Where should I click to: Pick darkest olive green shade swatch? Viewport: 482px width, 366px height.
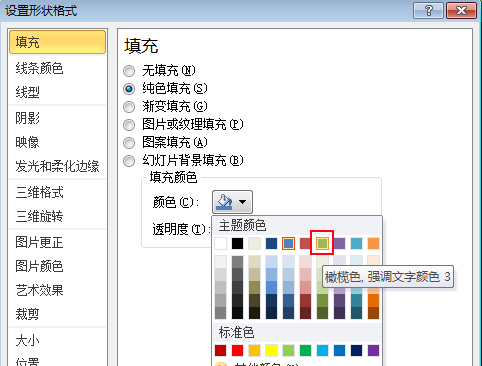(x=322, y=313)
